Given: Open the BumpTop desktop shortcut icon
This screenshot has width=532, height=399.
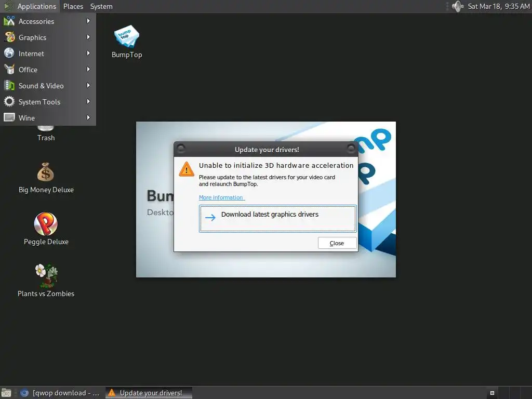Looking at the screenshot, I should pyautogui.click(x=127, y=37).
